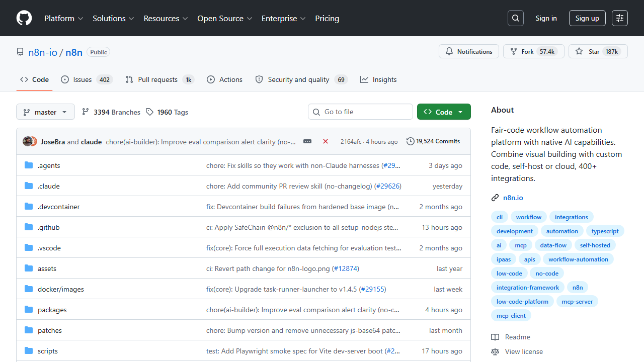
Task: Fork the repository with Fork button
Action: coord(533,51)
